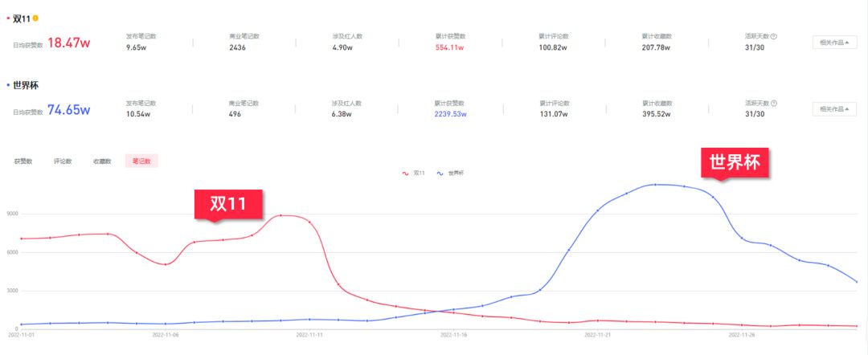Expand 相关作品 dropdown for the 世界杯 row
Screen dimensions: 868x355
tap(834, 109)
